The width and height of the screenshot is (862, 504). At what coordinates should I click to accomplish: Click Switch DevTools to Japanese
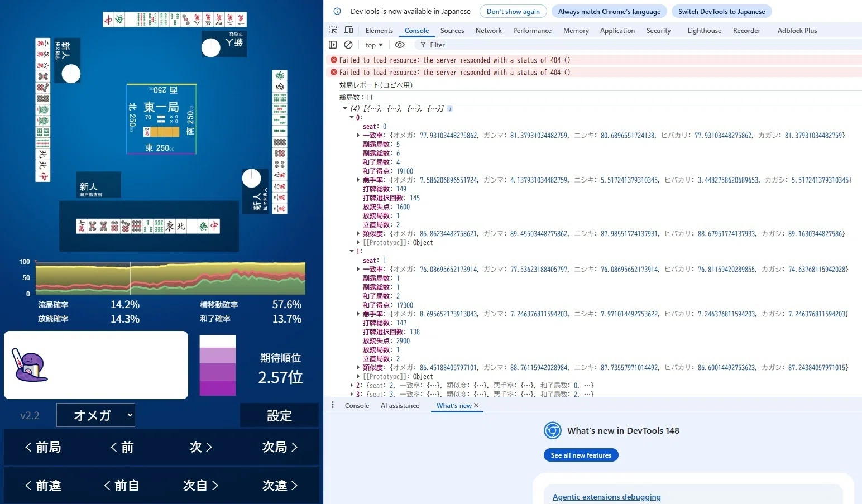tap(721, 11)
